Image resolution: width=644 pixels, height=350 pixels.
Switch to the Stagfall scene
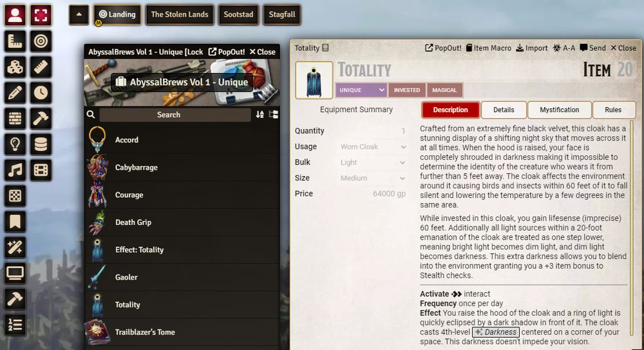(282, 14)
